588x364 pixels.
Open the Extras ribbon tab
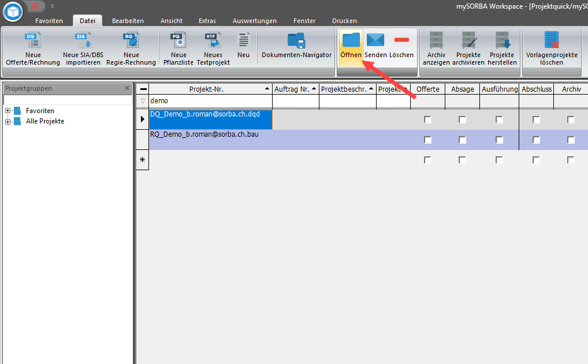tap(207, 21)
